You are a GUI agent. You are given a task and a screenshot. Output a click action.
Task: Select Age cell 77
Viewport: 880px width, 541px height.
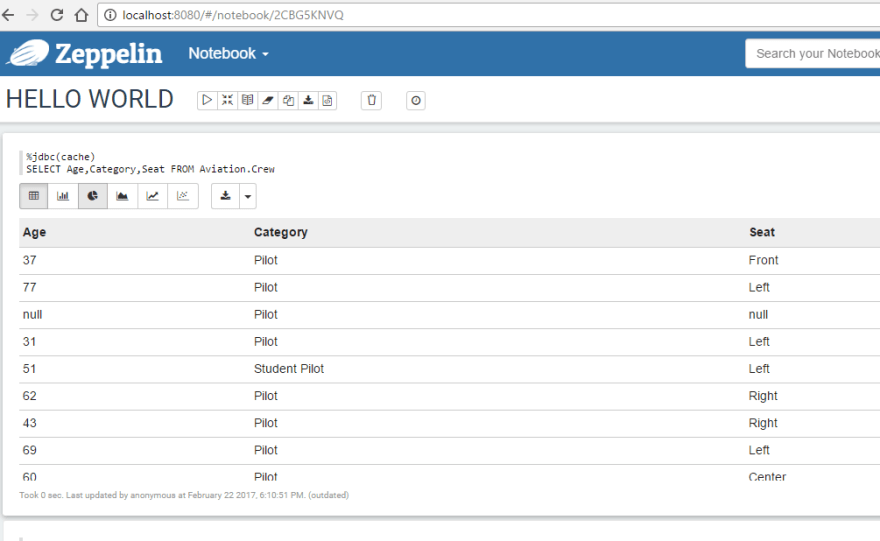click(x=29, y=287)
